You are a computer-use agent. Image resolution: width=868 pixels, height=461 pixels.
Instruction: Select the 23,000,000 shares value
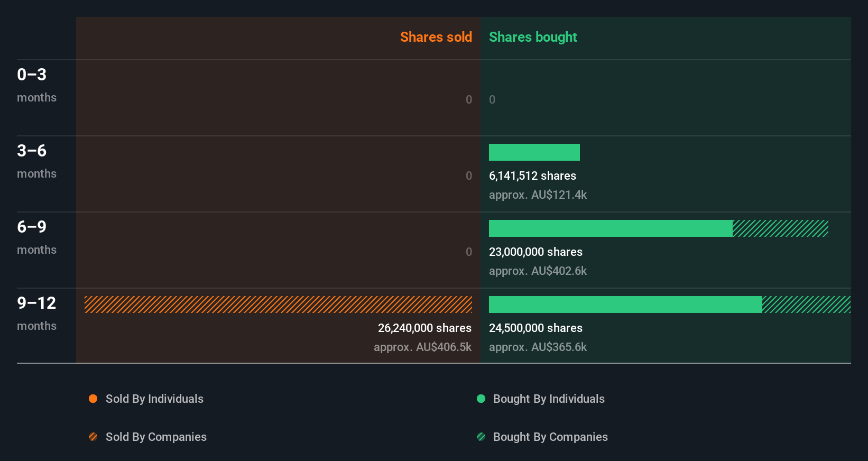[x=535, y=252]
